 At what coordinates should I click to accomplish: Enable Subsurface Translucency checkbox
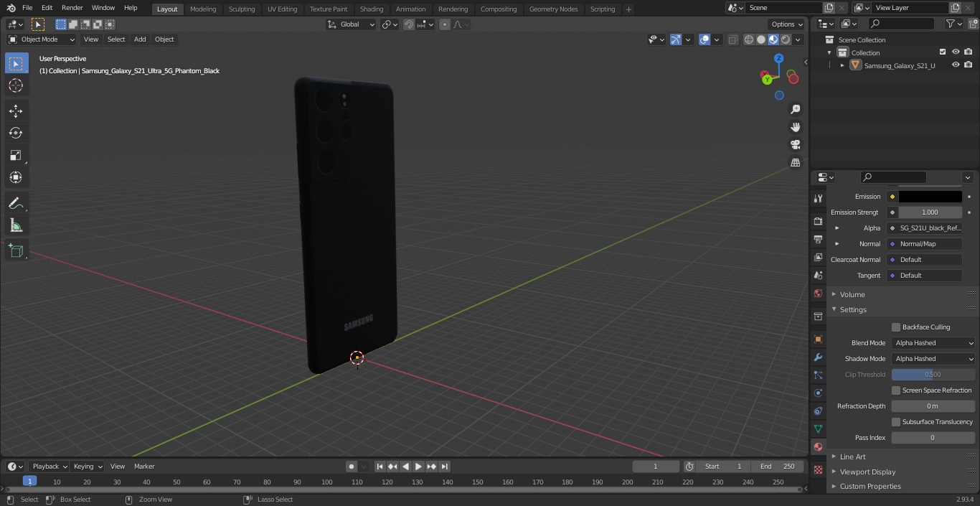tap(896, 422)
